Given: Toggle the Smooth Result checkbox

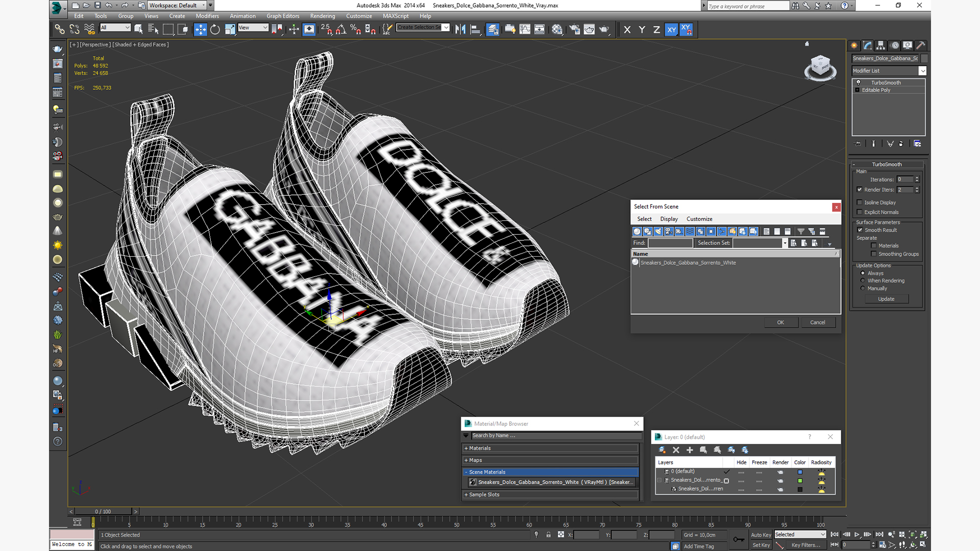Looking at the screenshot, I should pyautogui.click(x=860, y=230).
